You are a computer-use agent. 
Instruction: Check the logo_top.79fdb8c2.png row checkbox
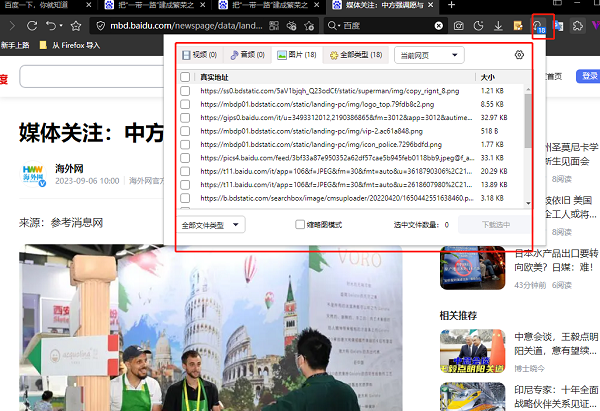185,104
